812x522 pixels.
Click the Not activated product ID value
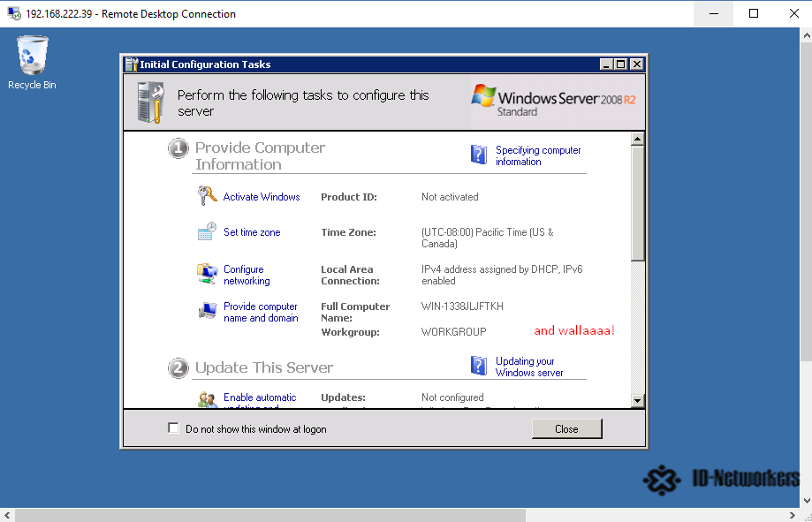(x=450, y=197)
